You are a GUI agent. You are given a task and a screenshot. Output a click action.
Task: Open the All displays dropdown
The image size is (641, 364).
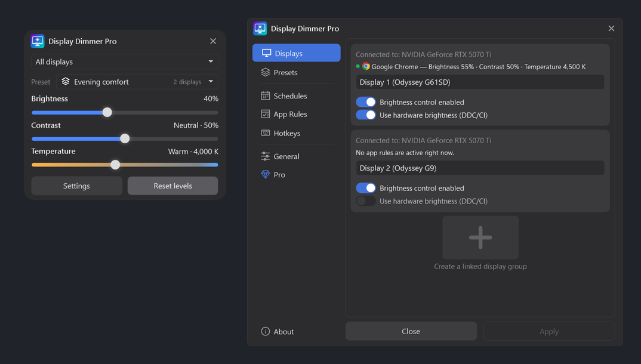pyautogui.click(x=125, y=61)
